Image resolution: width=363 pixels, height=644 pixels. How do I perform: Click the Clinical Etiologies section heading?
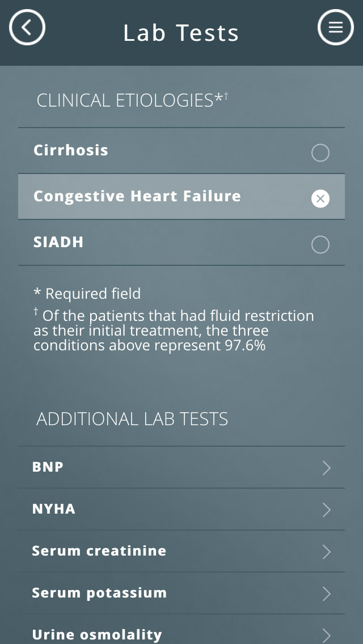pyautogui.click(x=132, y=100)
